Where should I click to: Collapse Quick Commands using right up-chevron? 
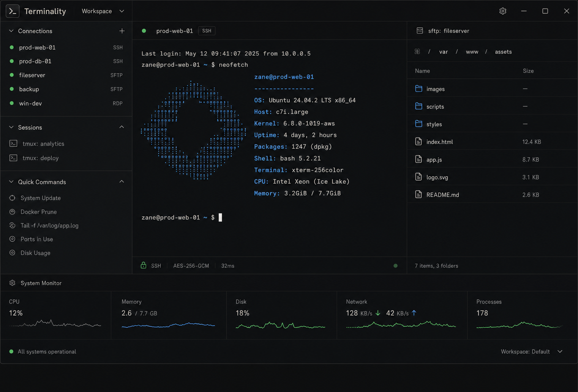point(122,182)
